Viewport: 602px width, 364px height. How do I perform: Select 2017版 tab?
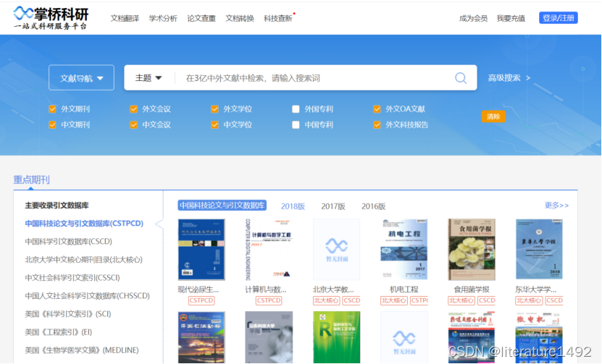pyautogui.click(x=333, y=206)
